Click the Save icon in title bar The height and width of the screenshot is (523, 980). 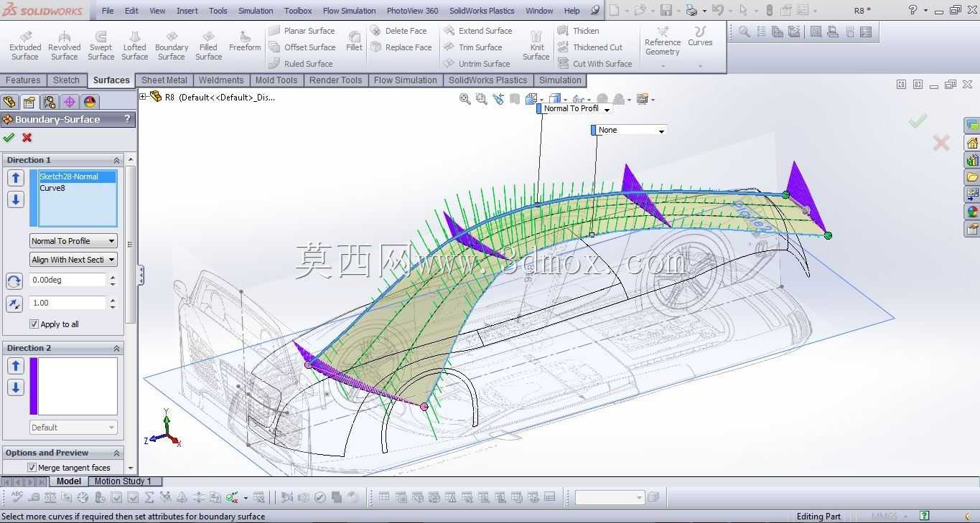666,10
